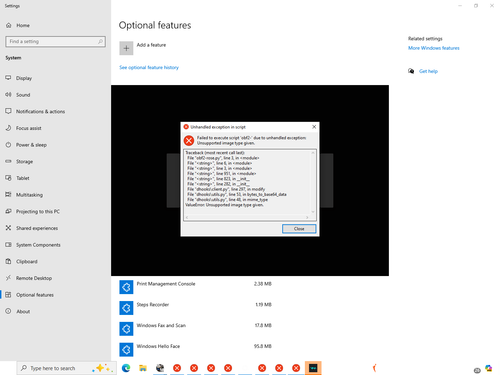Click traceback row with line 282 __init__

218,184
